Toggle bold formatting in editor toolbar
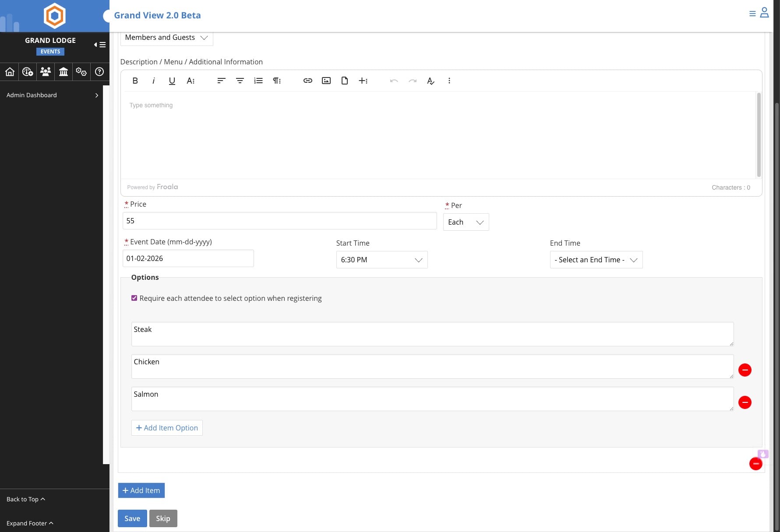 pos(135,81)
